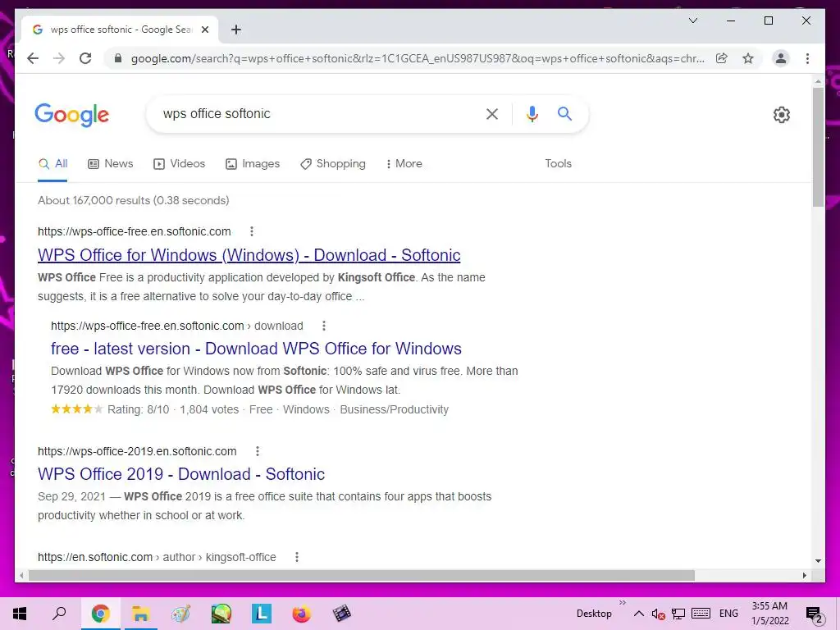Open options for kingsoft-office author result
Image resolution: width=840 pixels, height=630 pixels.
297,557
